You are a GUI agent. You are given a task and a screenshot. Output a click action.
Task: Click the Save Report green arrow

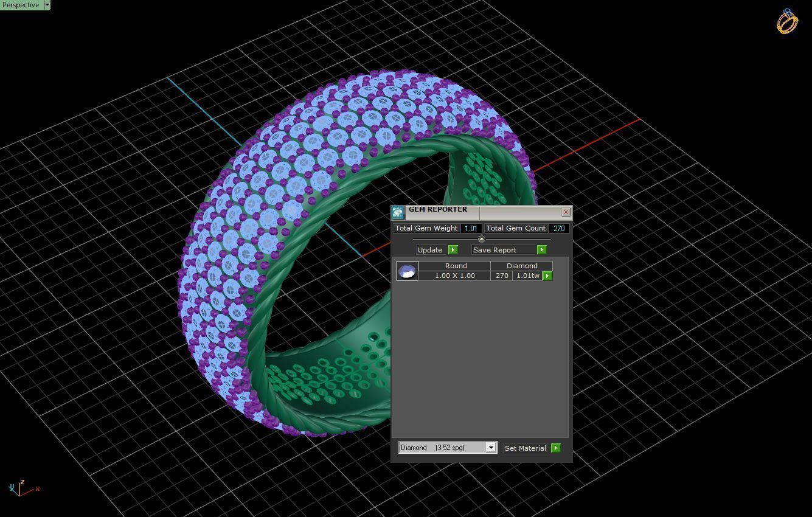click(541, 250)
